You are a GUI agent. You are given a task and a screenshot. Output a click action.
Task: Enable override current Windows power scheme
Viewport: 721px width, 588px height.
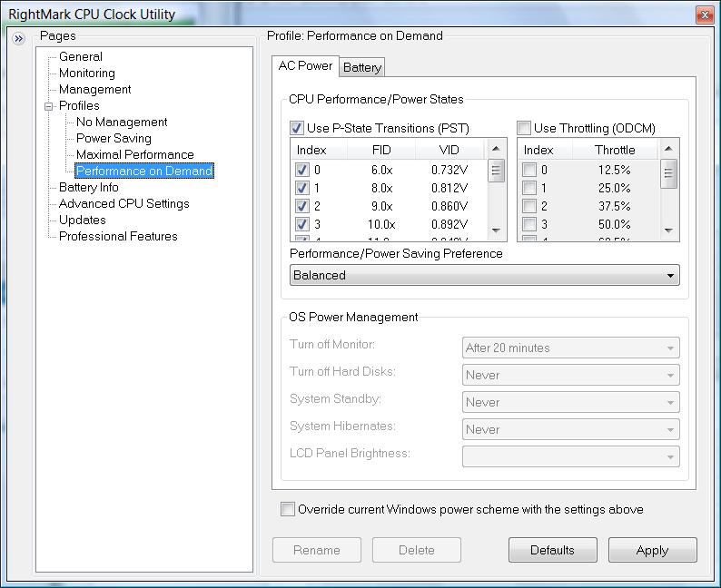tap(287, 509)
